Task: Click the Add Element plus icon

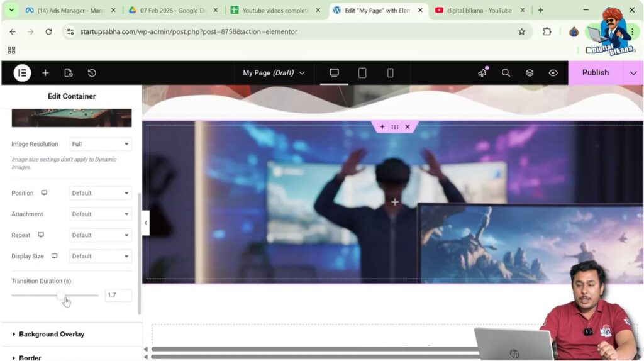Action: (x=45, y=73)
